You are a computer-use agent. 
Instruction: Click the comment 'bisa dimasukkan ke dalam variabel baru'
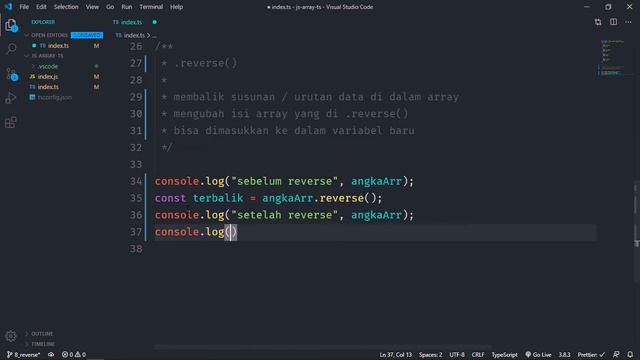(x=294, y=131)
